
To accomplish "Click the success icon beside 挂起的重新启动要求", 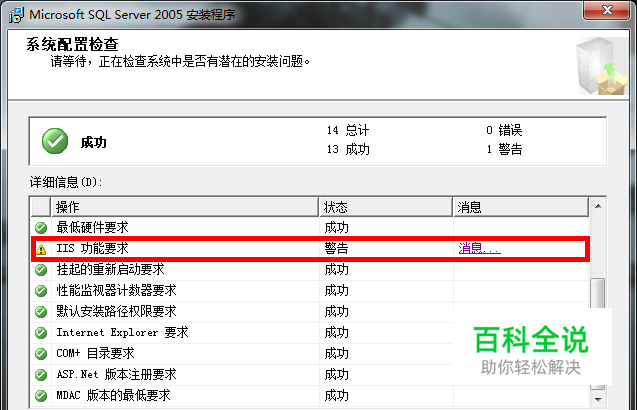I will 41,269.
